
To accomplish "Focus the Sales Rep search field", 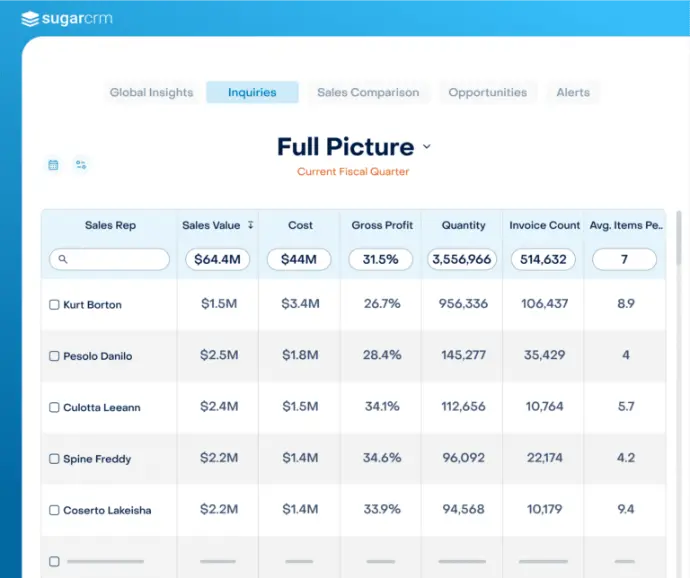I will 110,259.
